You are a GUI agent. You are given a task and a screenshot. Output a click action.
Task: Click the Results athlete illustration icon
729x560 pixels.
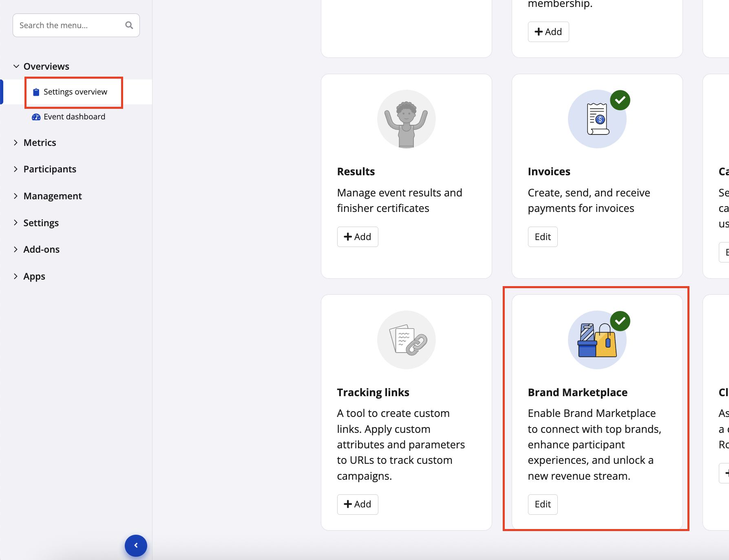[x=406, y=119]
